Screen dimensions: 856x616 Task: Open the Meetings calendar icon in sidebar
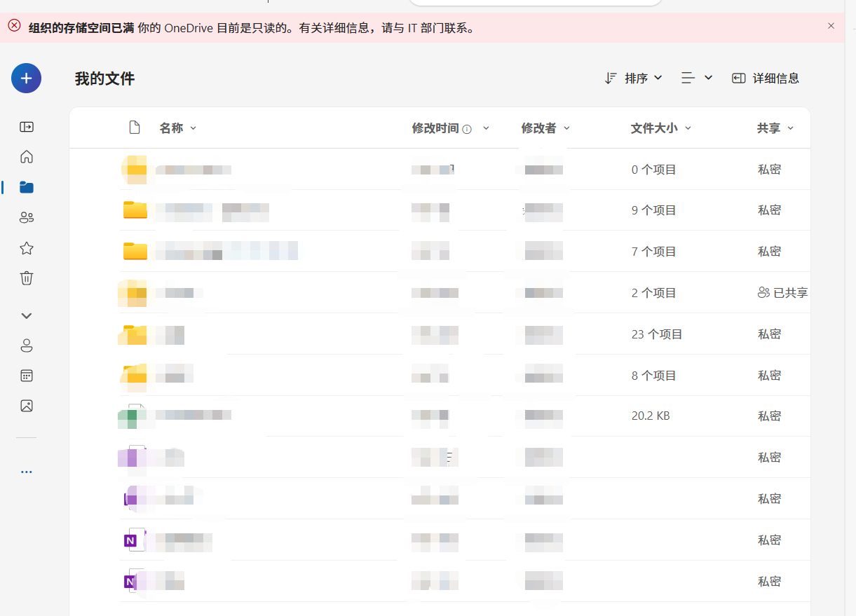pyautogui.click(x=27, y=376)
